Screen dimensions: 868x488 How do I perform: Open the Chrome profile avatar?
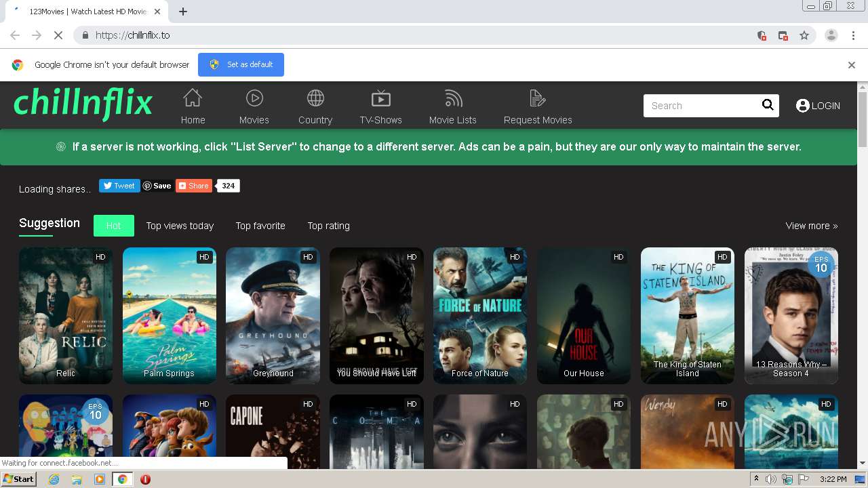[x=831, y=35]
